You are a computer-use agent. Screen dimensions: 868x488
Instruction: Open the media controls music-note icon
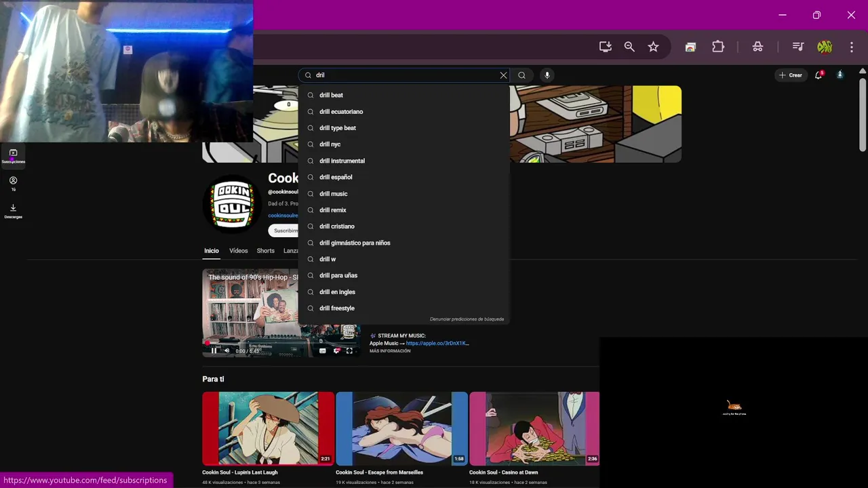(798, 47)
